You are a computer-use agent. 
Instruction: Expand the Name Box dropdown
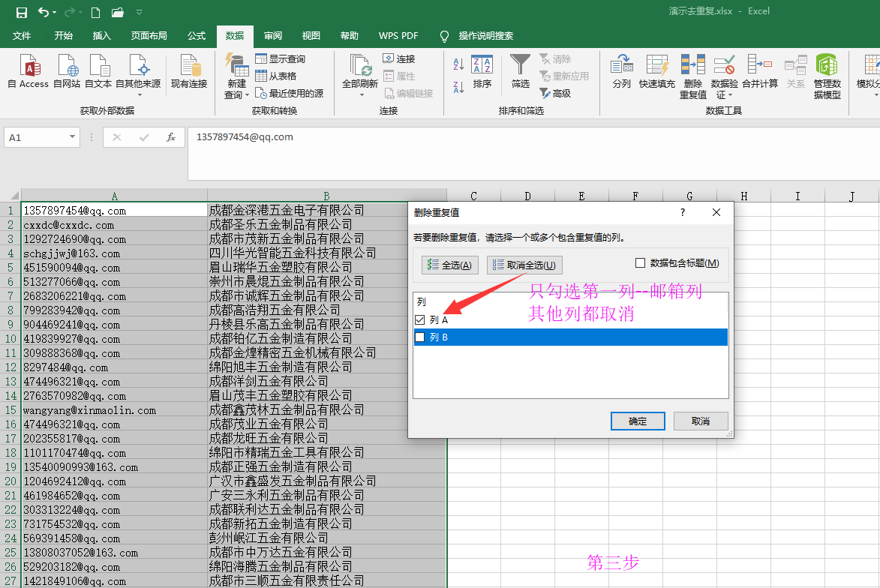(72, 137)
